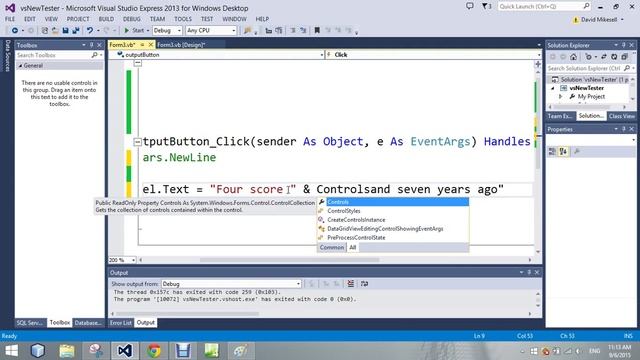Image resolution: width=640 pixels, height=360 pixels.
Task: Click the feedback speech bubble icon
Action: click(470, 6)
